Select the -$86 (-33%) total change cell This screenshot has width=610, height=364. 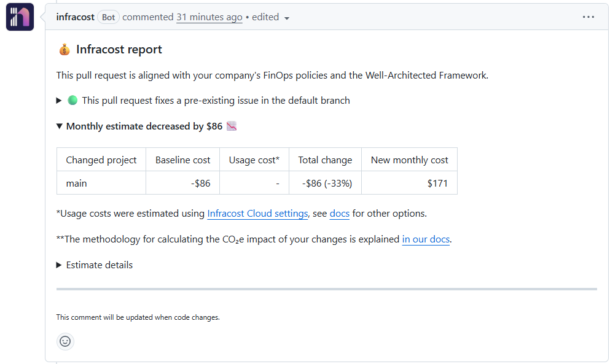point(325,183)
